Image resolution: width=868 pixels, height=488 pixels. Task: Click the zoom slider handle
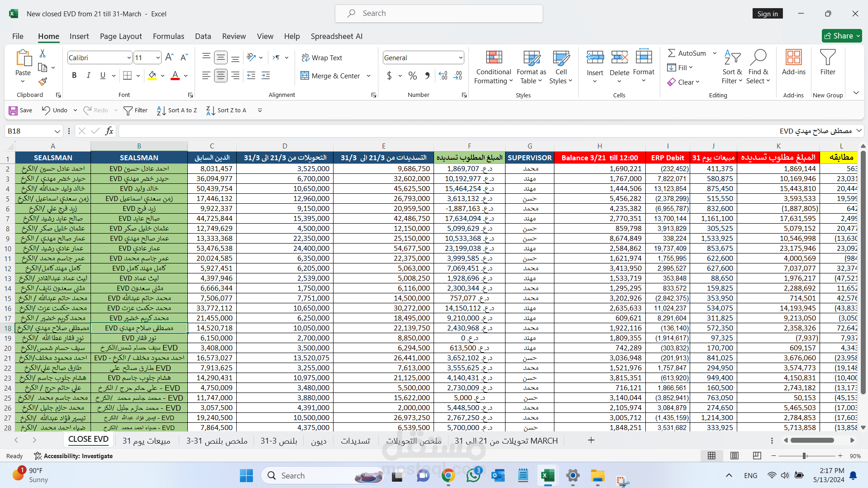pyautogui.click(x=805, y=456)
